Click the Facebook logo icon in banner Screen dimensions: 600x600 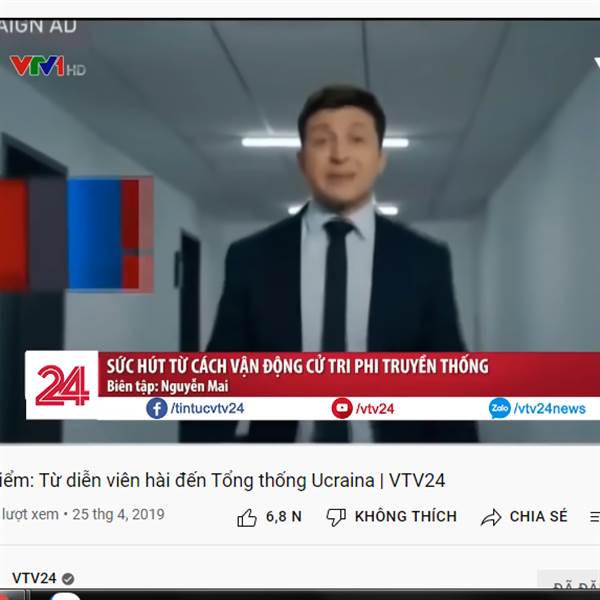coord(157,408)
